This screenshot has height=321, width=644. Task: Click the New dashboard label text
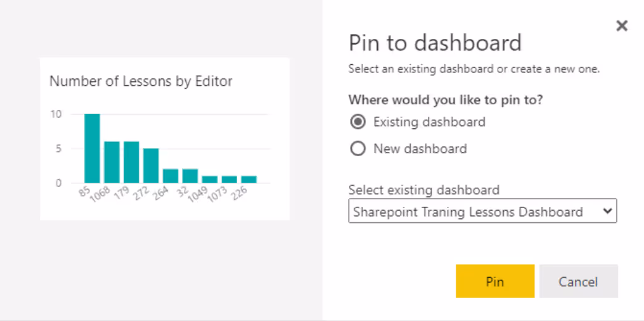[420, 149]
